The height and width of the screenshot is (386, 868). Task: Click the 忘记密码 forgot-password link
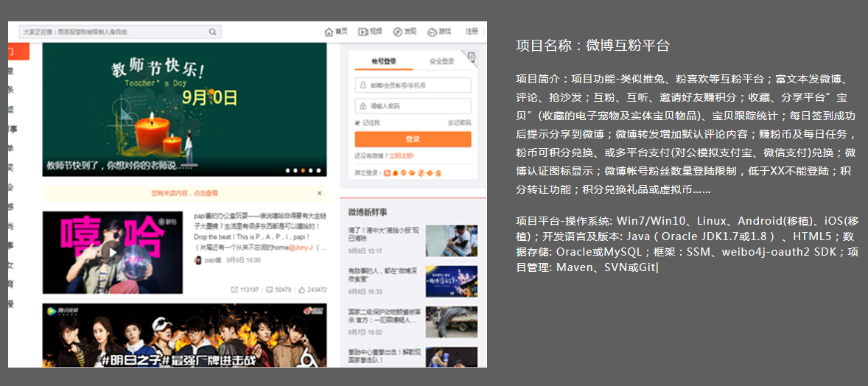click(458, 123)
